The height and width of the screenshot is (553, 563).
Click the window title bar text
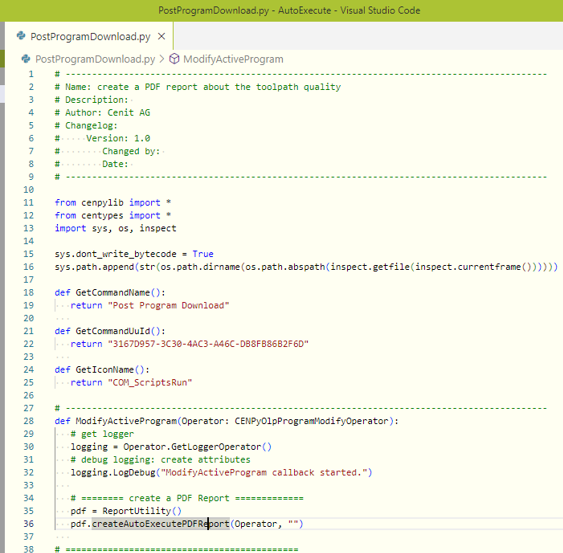pos(289,10)
